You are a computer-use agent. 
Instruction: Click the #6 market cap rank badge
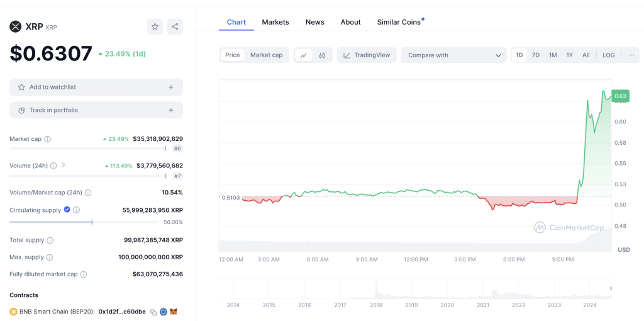177,149
